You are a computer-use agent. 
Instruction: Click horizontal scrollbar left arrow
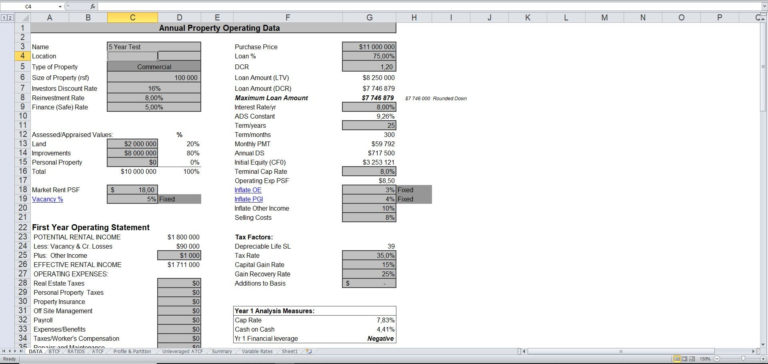524,351
